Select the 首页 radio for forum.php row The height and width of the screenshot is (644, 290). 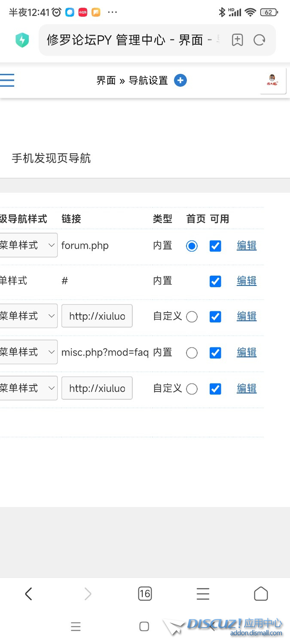[192, 246]
